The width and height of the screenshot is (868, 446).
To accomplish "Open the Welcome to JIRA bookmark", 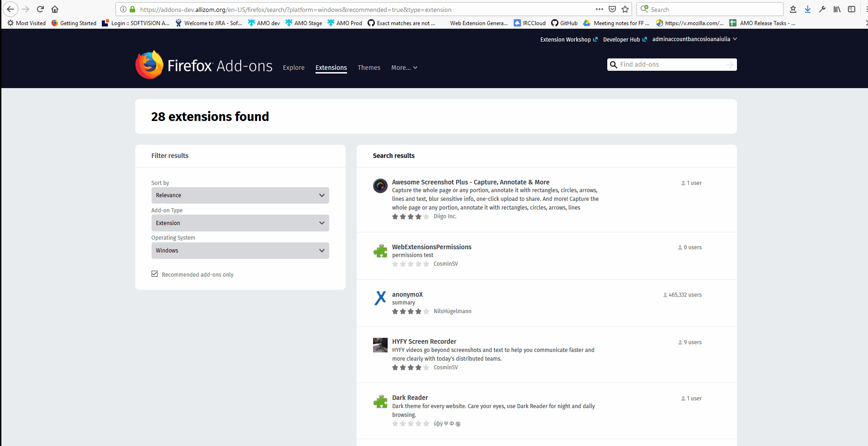I will point(209,23).
